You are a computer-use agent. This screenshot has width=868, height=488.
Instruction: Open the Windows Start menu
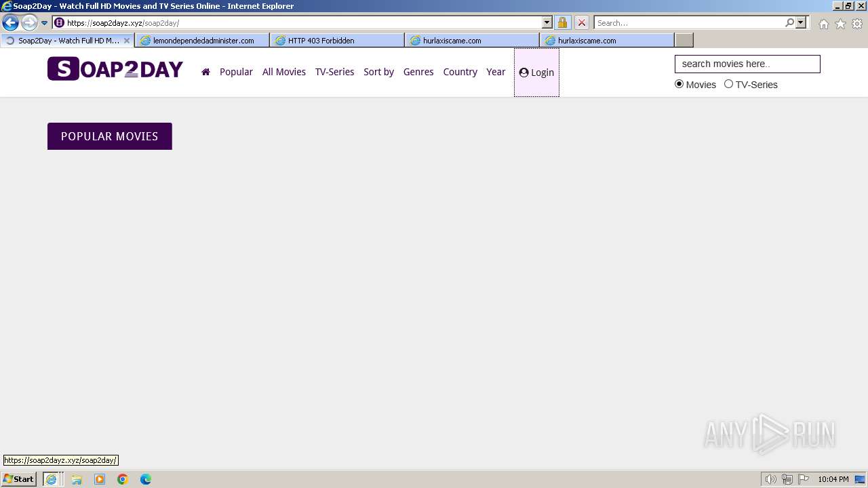click(18, 479)
